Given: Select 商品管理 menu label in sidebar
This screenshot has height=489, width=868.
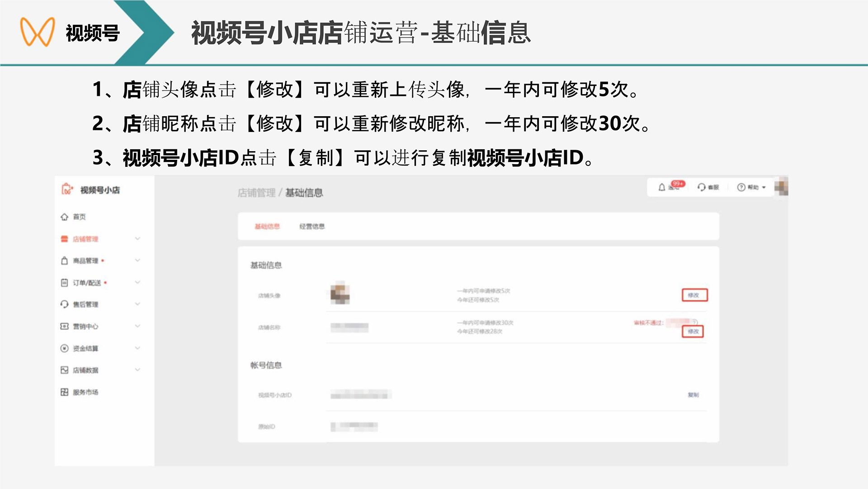Looking at the screenshot, I should coord(85,261).
